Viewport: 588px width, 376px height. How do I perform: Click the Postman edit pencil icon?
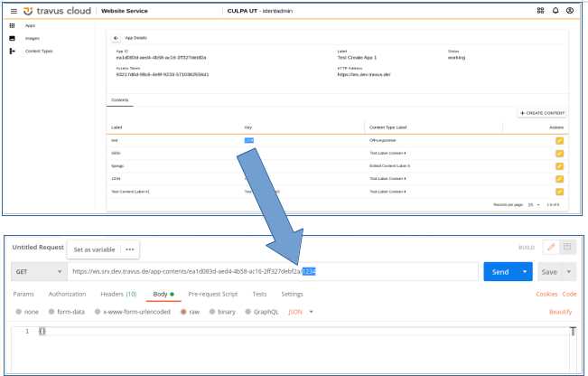click(x=551, y=247)
